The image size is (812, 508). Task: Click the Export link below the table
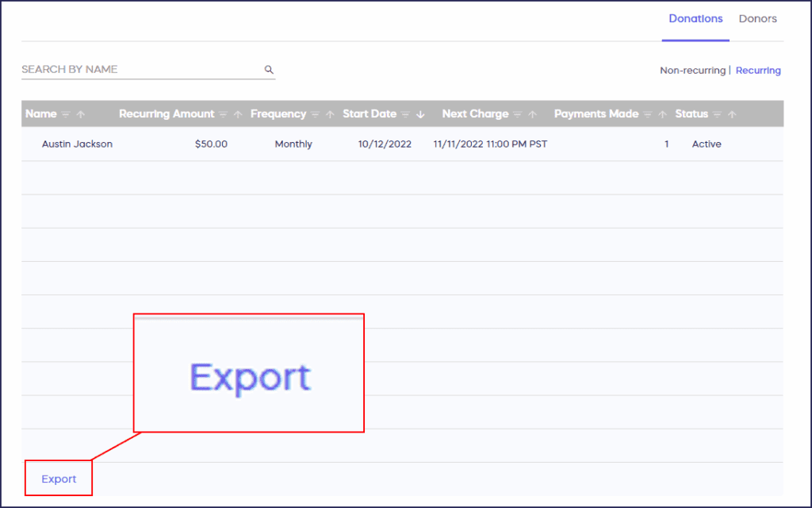click(59, 479)
